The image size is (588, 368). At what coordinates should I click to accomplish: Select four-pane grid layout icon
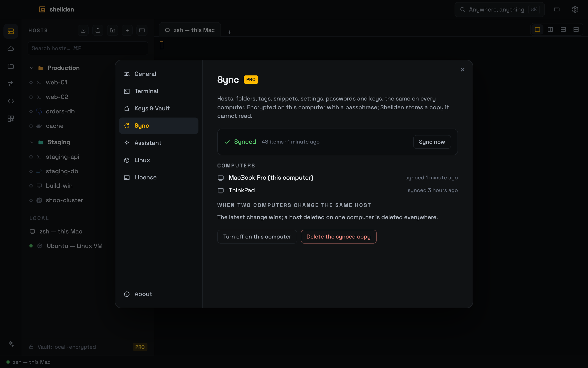click(x=576, y=29)
